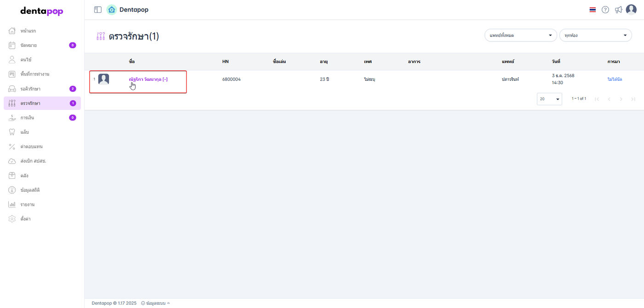The height and width of the screenshot is (308, 644).
Task: Click the Dentapop clinic house icon
Action: point(111,10)
